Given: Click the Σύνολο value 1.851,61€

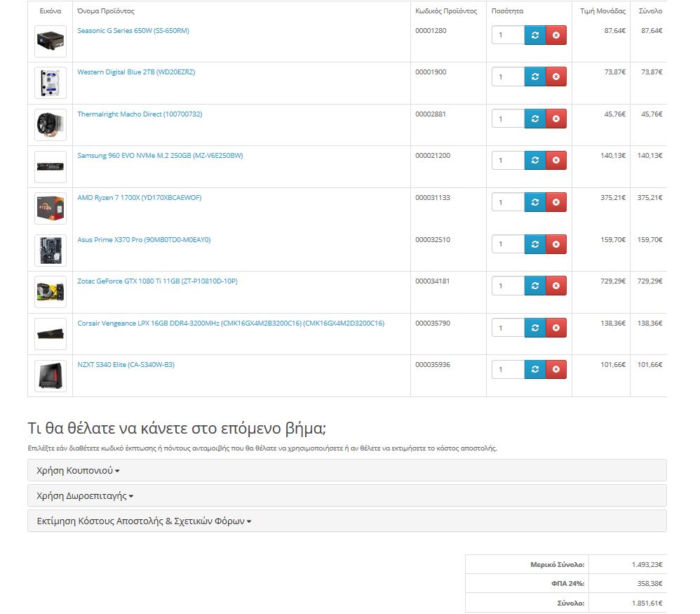Looking at the screenshot, I should [647, 603].
